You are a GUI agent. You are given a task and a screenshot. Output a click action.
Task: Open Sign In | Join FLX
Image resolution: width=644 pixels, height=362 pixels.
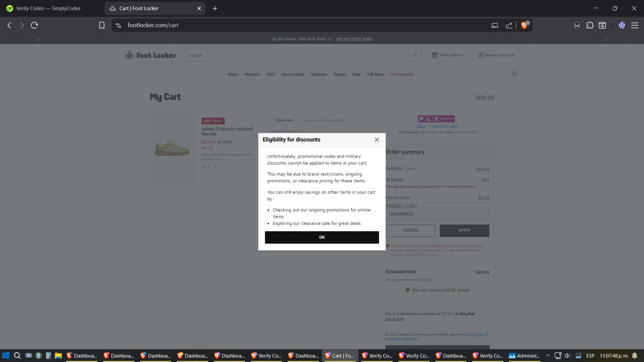496,55
